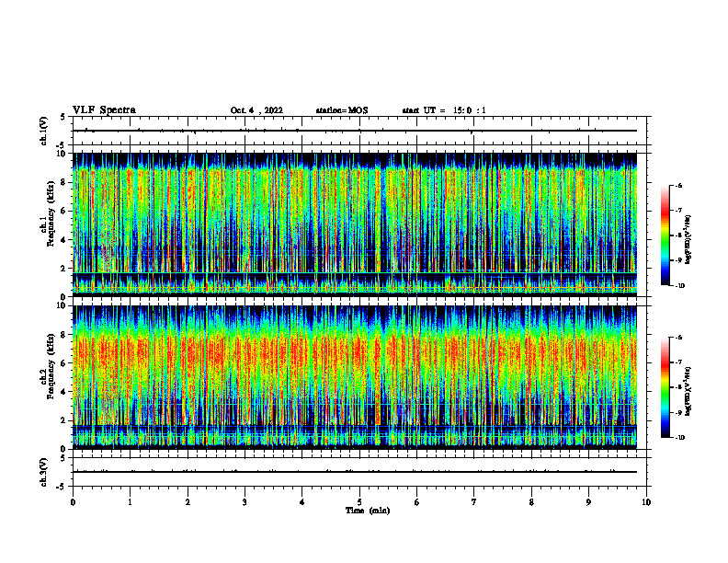
Task: Click the "Time (min)" x-axis label
Action: [x=368, y=511]
